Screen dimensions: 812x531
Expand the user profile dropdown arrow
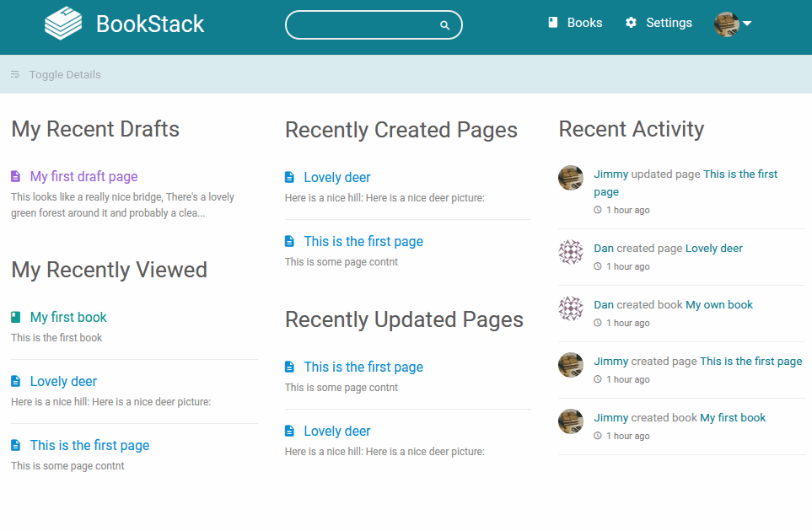pyautogui.click(x=747, y=24)
